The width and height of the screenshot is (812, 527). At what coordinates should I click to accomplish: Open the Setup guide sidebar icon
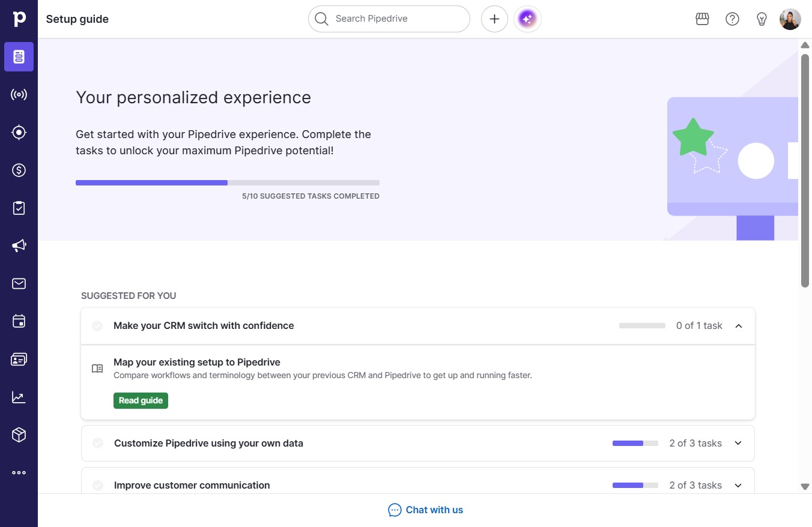click(19, 57)
